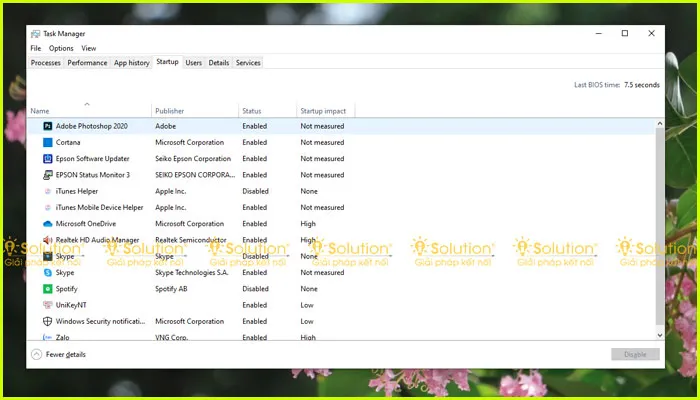This screenshot has height=400, width=700.
Task: Click the scrollbar up arrow
Action: tap(660, 123)
